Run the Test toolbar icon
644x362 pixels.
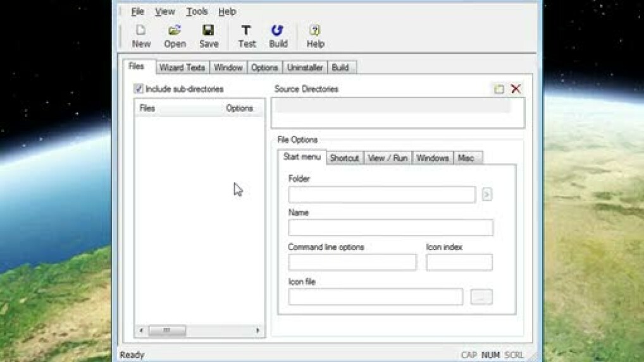pyautogui.click(x=246, y=36)
